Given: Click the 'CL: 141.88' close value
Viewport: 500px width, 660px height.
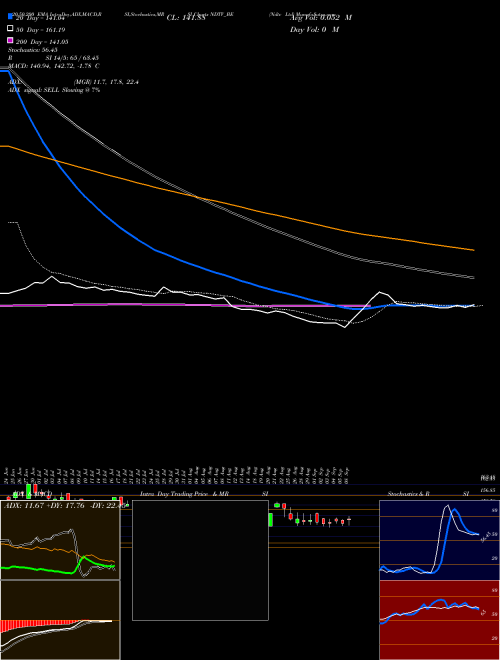Looking at the screenshot, I should [186, 18].
